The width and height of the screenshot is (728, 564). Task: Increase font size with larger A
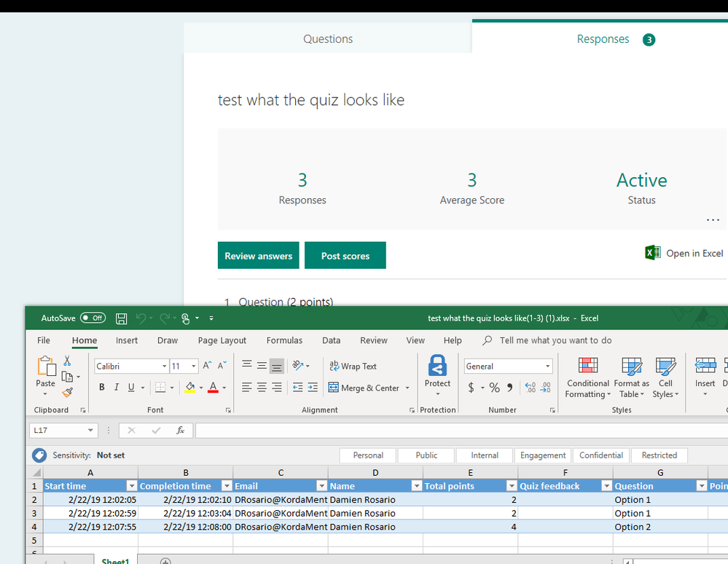207,366
